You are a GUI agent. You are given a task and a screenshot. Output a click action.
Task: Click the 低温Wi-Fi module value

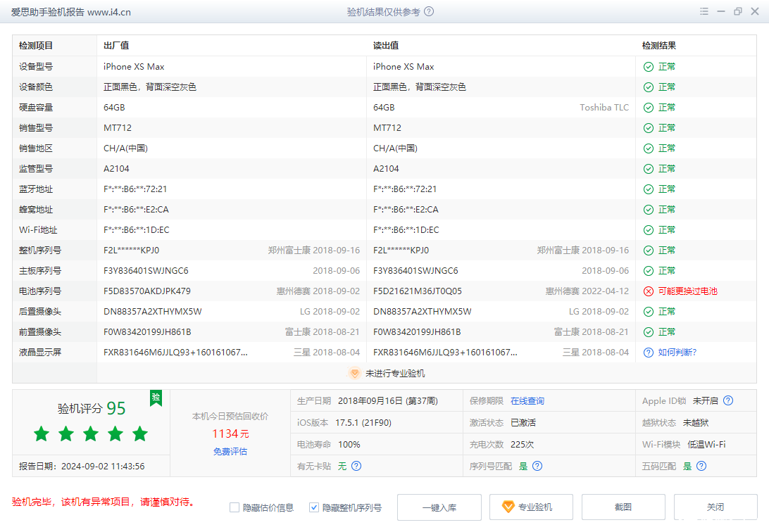click(706, 444)
